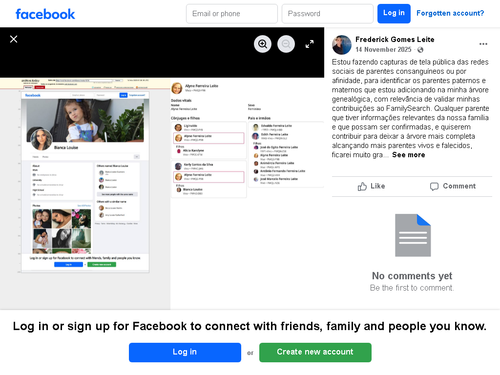Click Frederick Gomes Leite profile picture
The height and width of the screenshot is (375, 500).
tap(342, 45)
